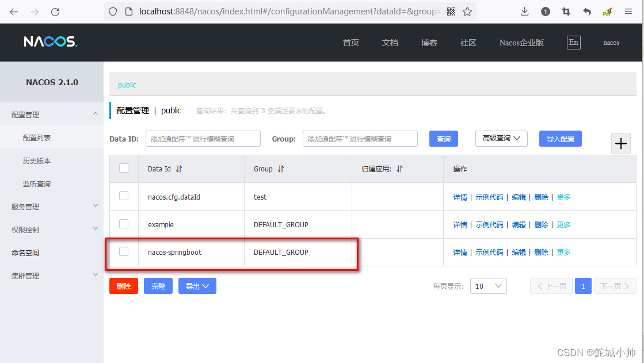Image resolution: width=644 pixels, height=363 pixels.
Task: Edit the nacos-springboot configuration
Action: click(517, 252)
